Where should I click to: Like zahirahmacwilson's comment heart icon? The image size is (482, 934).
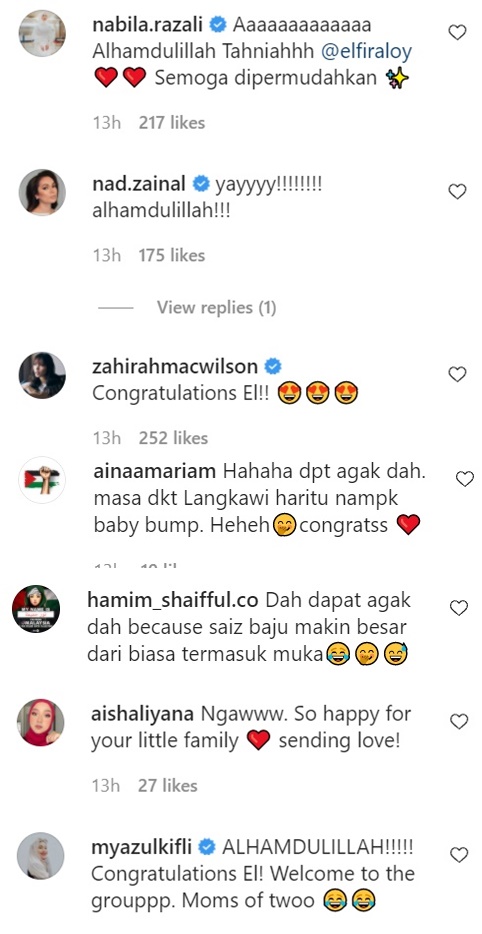tap(457, 374)
